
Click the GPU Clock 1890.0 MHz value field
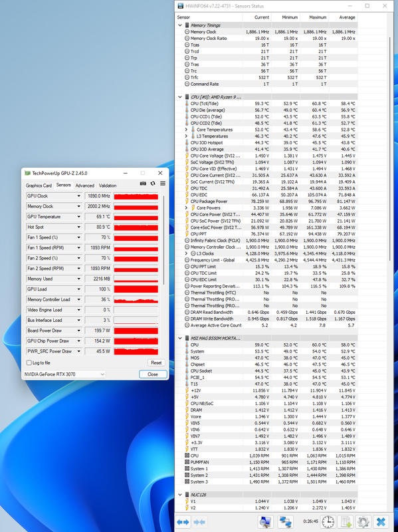[x=98, y=196]
